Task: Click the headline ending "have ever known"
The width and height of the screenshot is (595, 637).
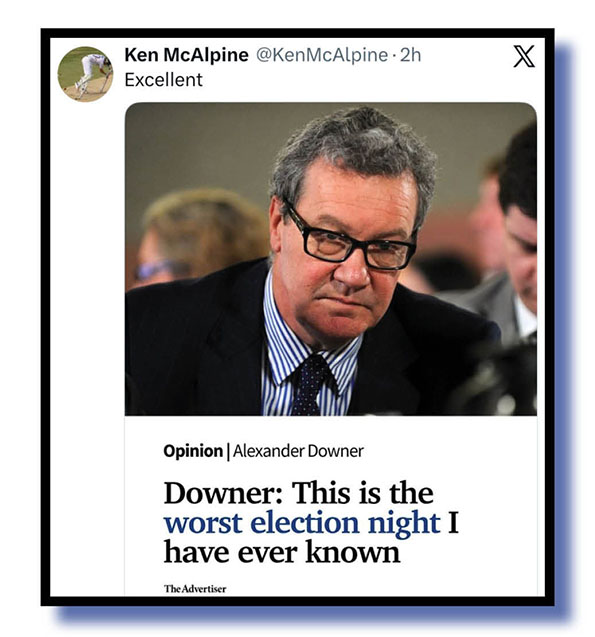Action: (x=282, y=552)
